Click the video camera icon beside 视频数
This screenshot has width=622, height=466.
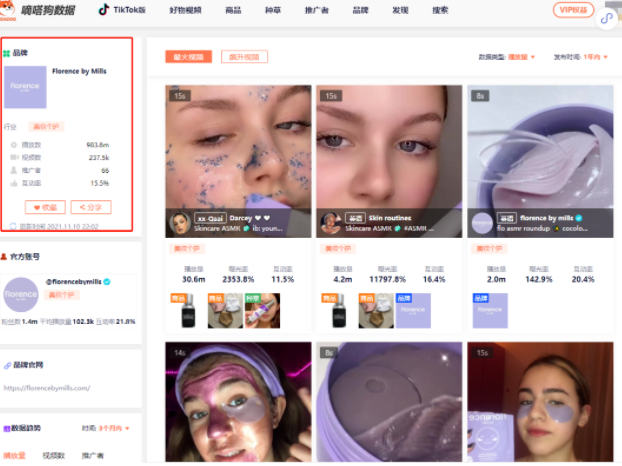(x=14, y=157)
